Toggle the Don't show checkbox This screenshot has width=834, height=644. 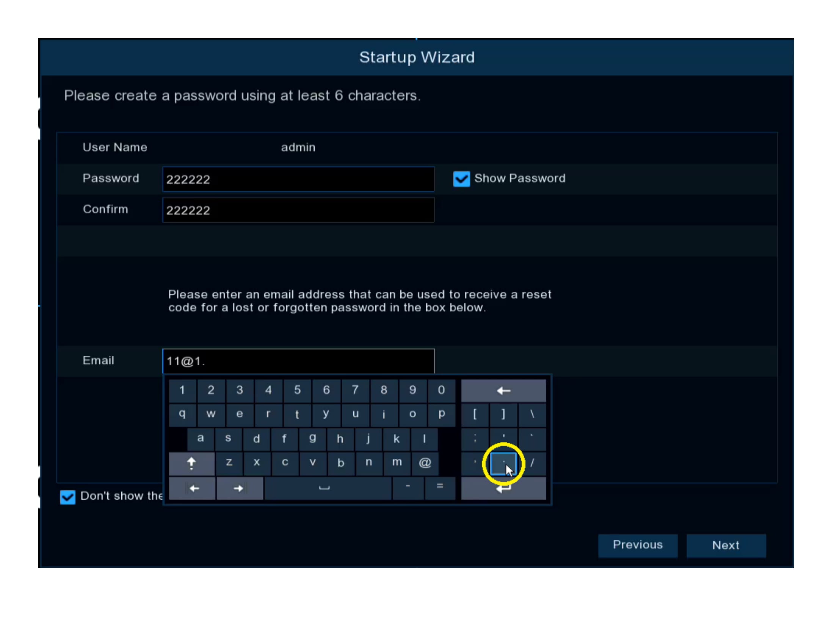pos(67,497)
